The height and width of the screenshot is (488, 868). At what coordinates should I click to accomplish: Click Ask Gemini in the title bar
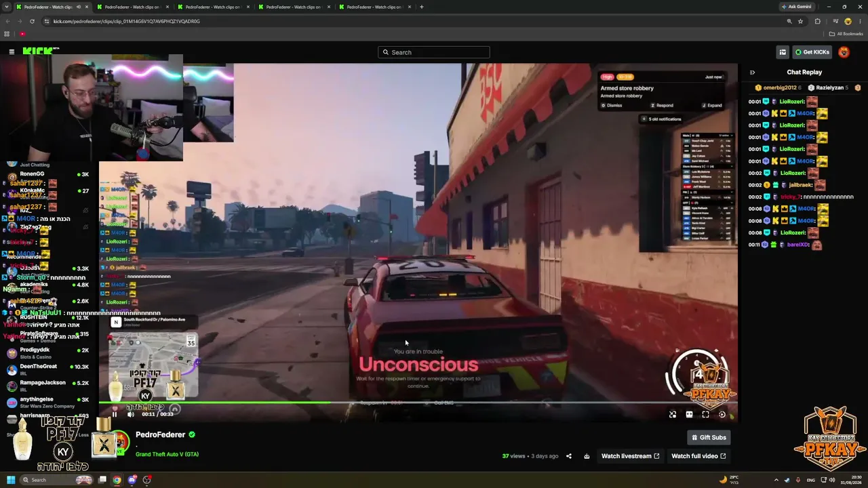point(796,7)
